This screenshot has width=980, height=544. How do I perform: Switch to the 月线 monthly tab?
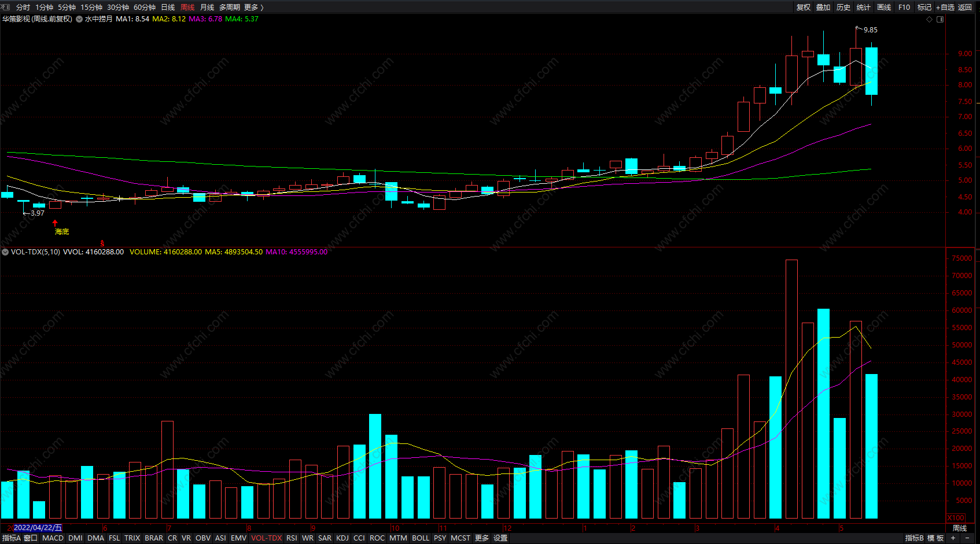(x=207, y=8)
